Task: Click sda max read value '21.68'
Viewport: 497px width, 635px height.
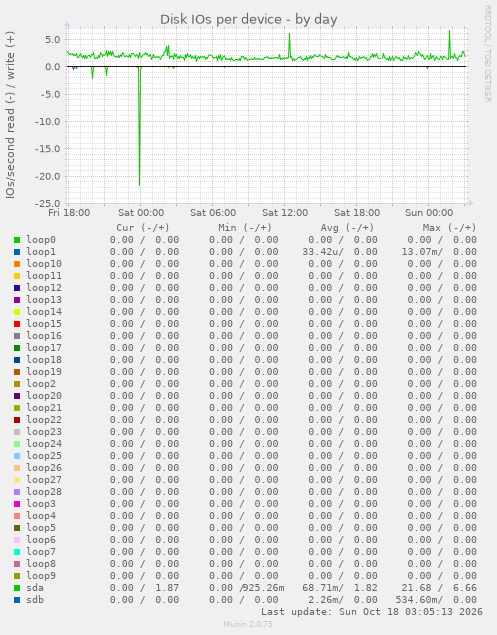Action: click(x=416, y=588)
